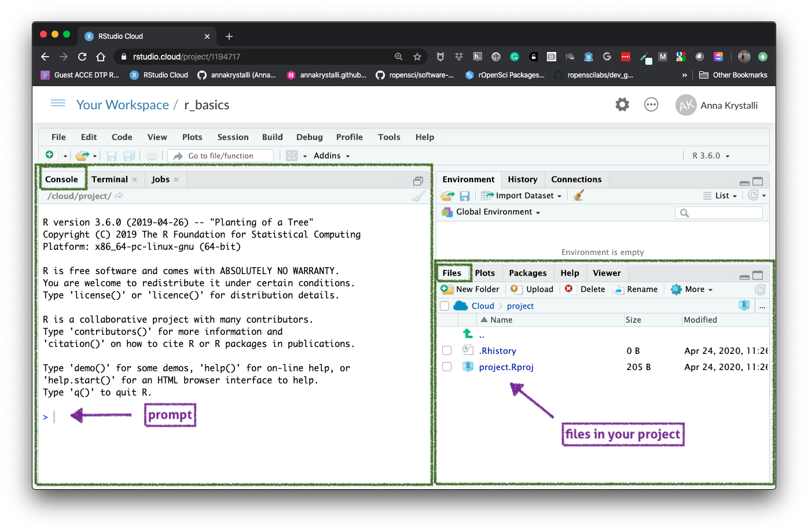The image size is (808, 532).
Task: Open the Tools menu
Action: tap(389, 137)
